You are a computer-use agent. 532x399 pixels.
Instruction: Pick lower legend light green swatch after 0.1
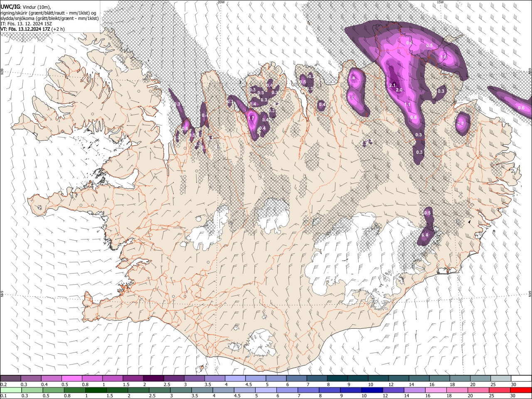(11, 390)
